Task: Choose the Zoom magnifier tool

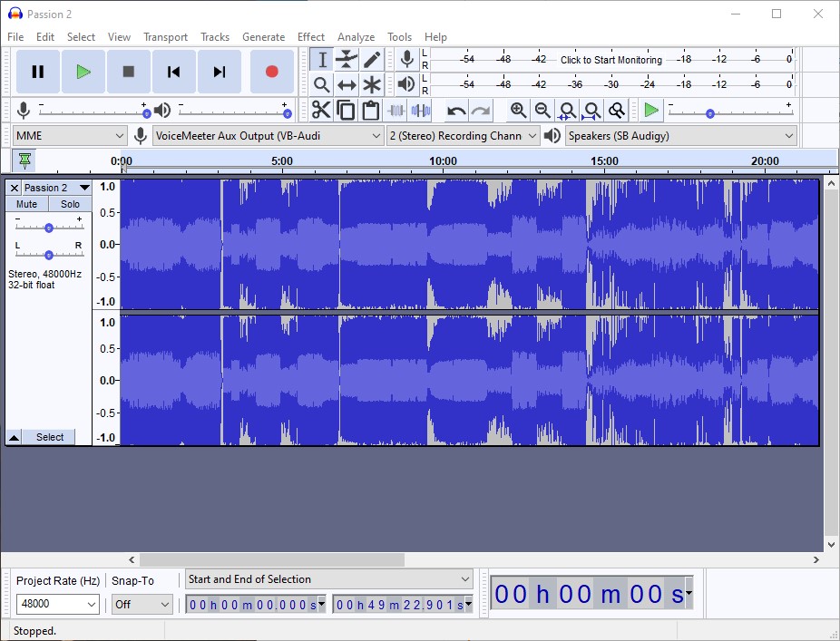Action: pyautogui.click(x=322, y=84)
